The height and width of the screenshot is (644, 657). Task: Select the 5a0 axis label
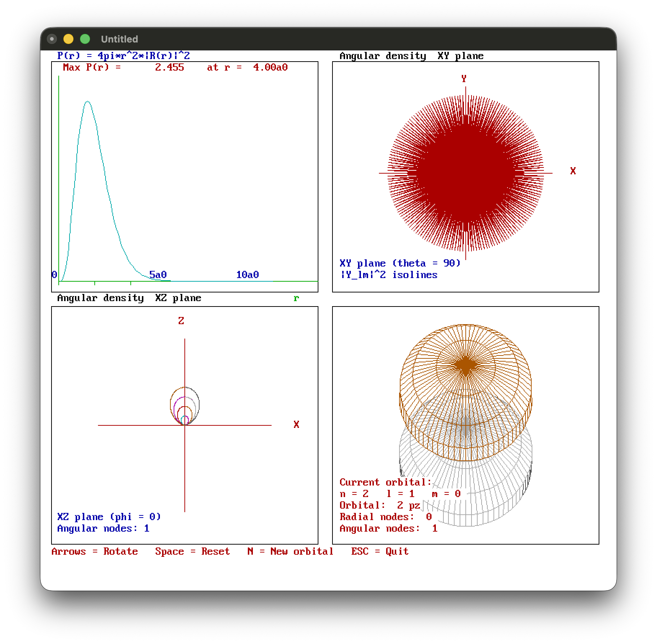click(x=158, y=275)
